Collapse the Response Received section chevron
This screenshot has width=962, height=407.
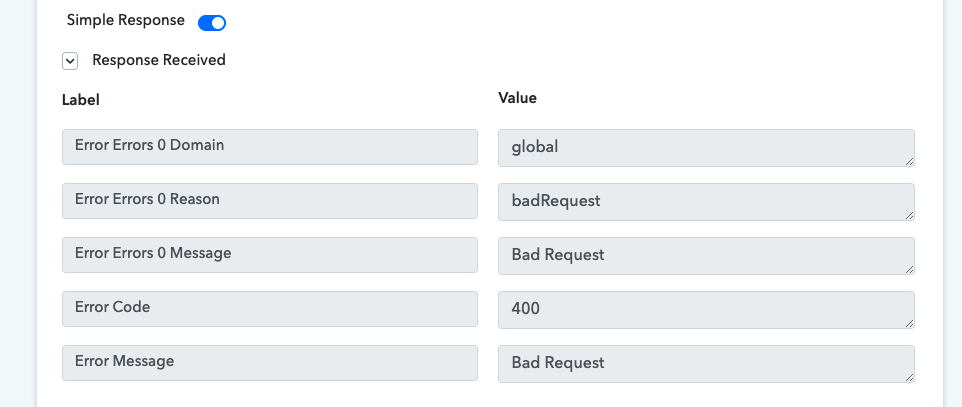(70, 61)
